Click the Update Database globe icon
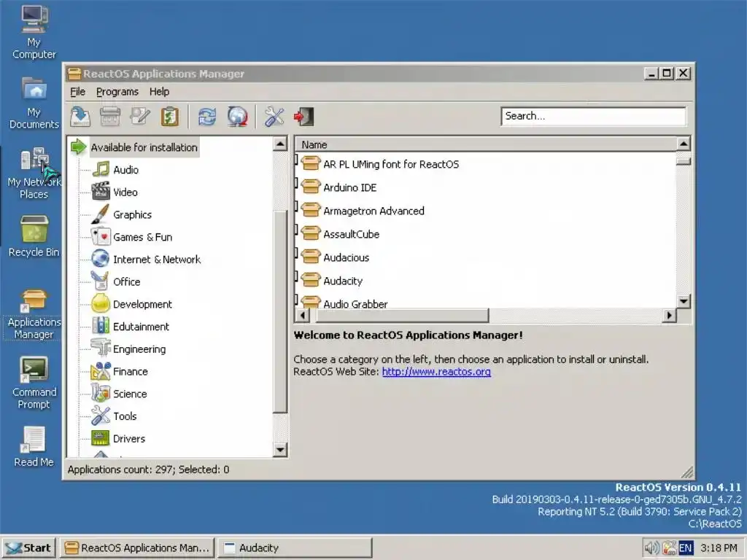This screenshot has height=560, width=747. coord(237,117)
